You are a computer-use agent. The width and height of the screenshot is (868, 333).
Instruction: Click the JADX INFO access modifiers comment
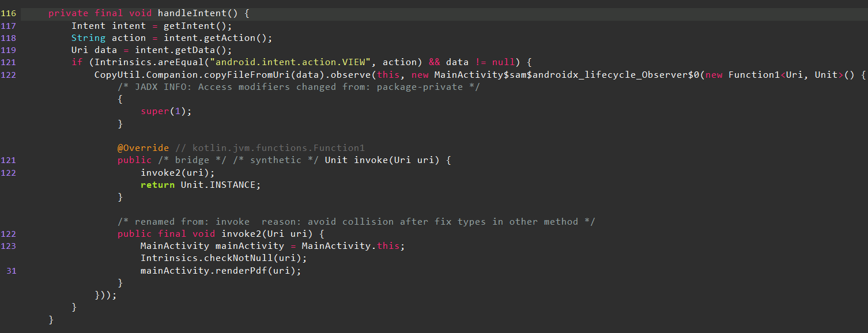[x=299, y=87]
